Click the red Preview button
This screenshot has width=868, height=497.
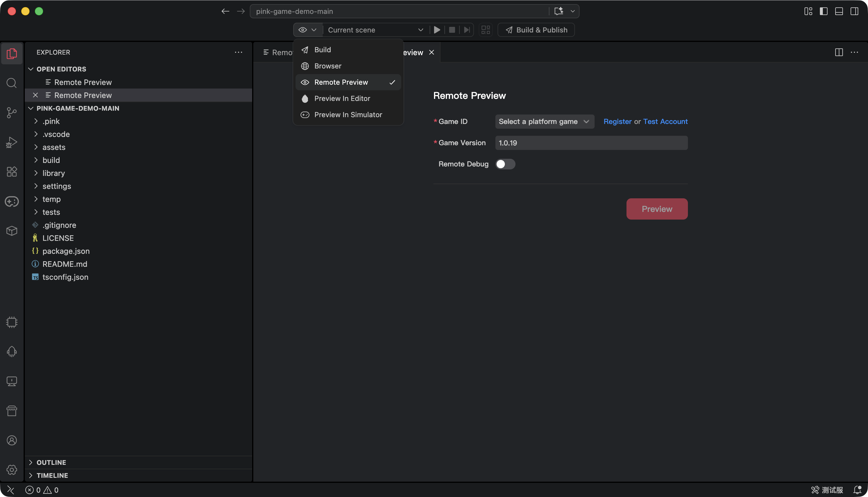tap(657, 209)
